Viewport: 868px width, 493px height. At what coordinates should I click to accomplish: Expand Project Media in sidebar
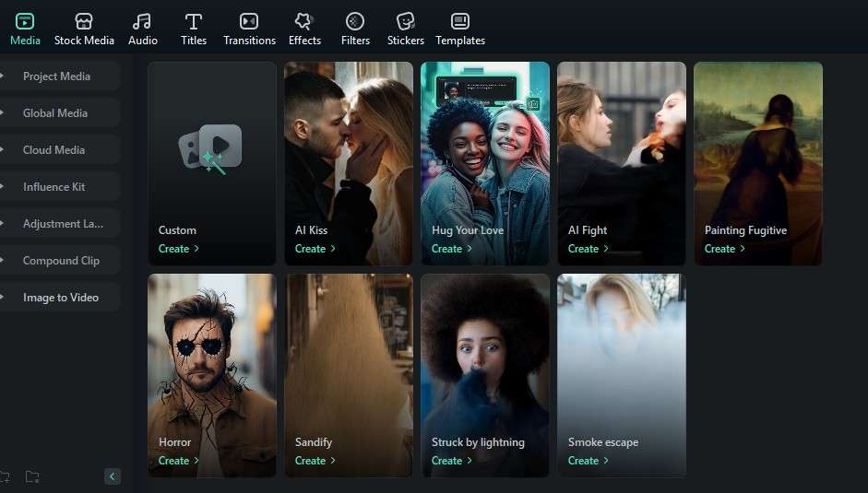60,76
